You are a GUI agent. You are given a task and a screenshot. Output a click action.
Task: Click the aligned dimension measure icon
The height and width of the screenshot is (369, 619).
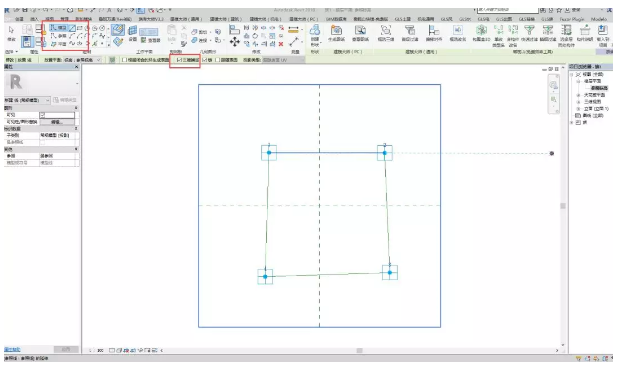(293, 30)
